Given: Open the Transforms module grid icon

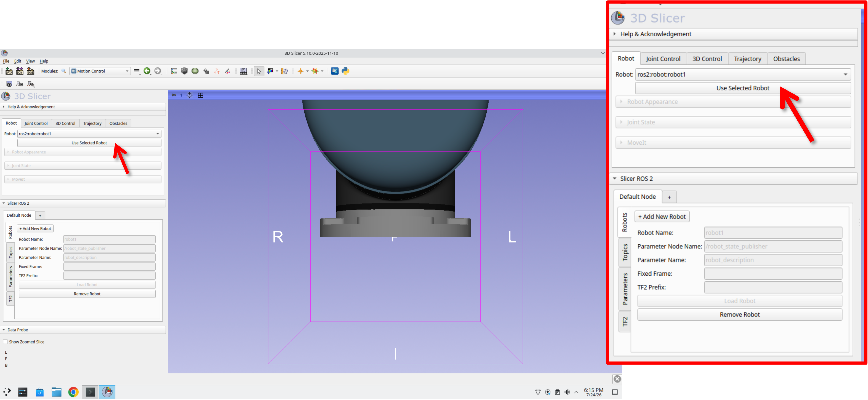Looking at the screenshot, I should tap(206, 71).
